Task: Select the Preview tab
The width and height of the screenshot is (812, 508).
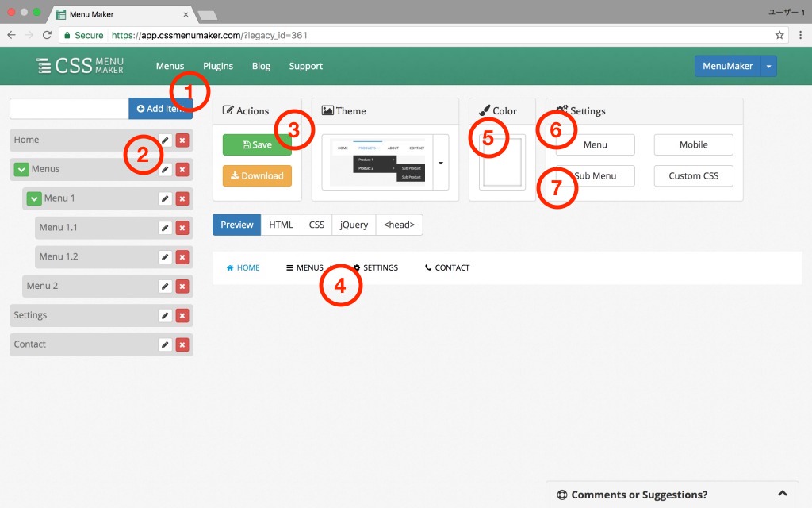Action: 236,225
